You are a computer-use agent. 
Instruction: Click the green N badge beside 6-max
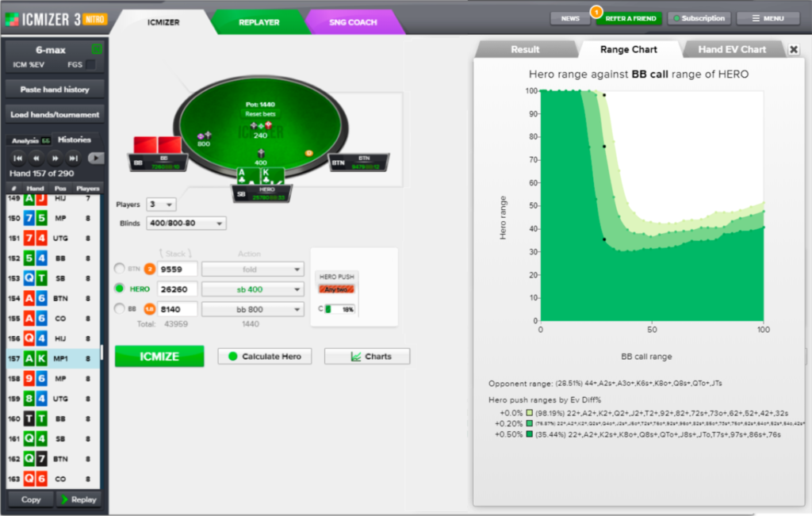pyautogui.click(x=97, y=50)
